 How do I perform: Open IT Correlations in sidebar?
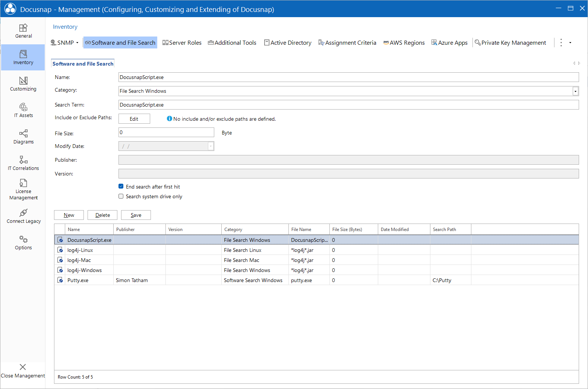[23, 163]
